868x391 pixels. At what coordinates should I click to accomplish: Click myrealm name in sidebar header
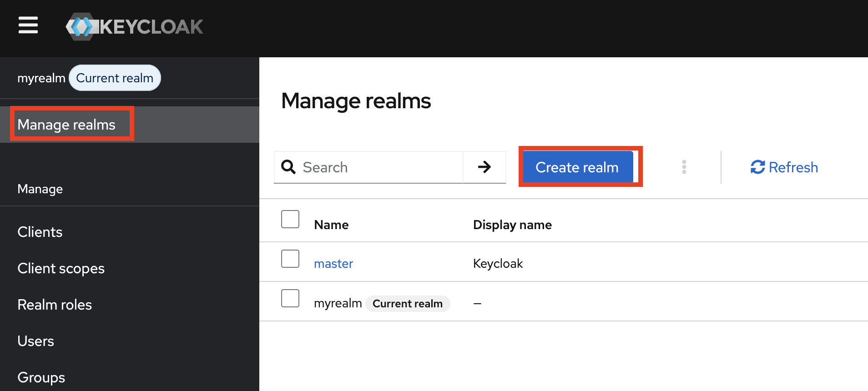pyautogui.click(x=41, y=78)
